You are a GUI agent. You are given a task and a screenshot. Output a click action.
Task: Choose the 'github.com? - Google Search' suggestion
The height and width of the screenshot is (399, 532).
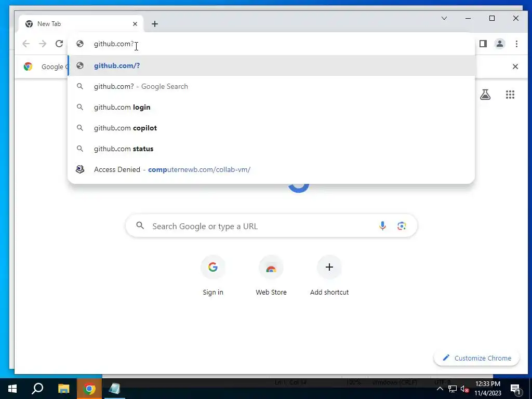click(271, 87)
